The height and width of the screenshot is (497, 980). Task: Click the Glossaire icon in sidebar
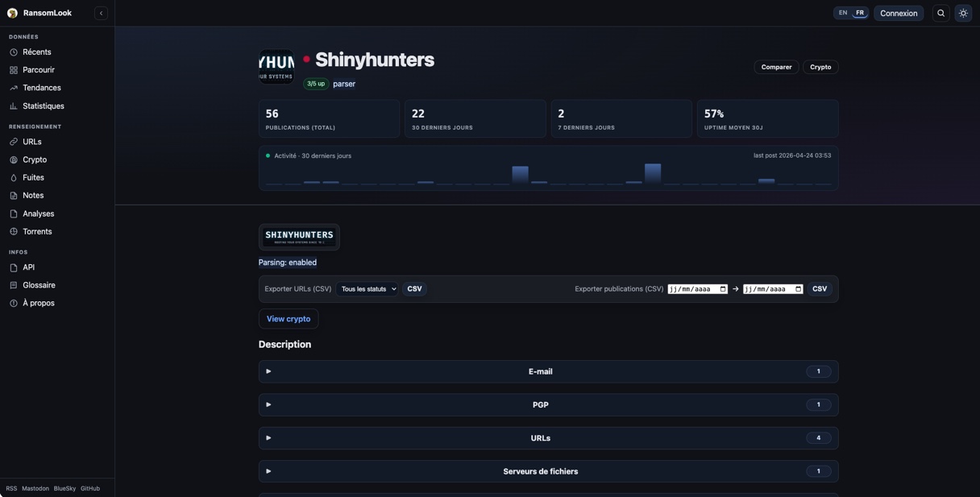click(14, 285)
